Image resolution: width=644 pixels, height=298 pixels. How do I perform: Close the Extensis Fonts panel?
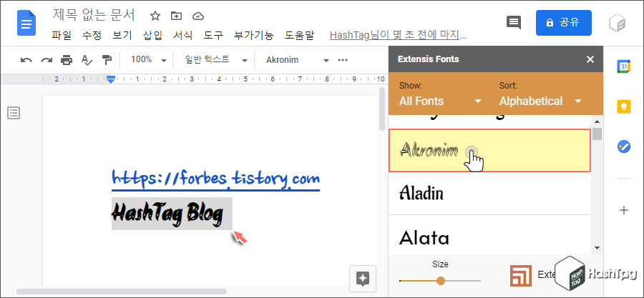coord(590,59)
